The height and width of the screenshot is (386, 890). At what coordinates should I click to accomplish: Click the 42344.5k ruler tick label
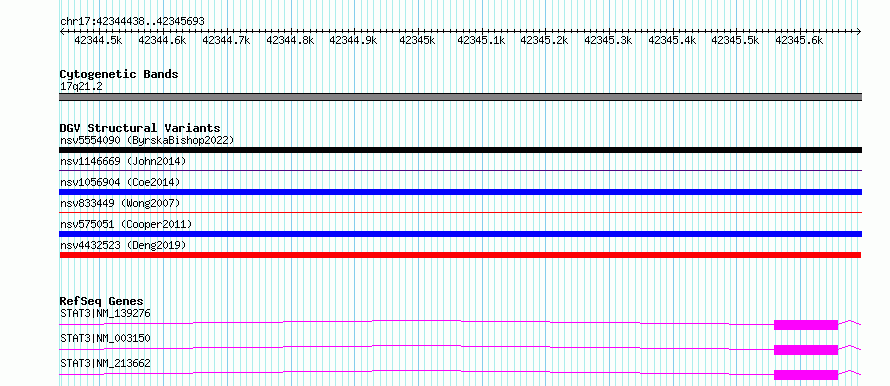pos(98,40)
